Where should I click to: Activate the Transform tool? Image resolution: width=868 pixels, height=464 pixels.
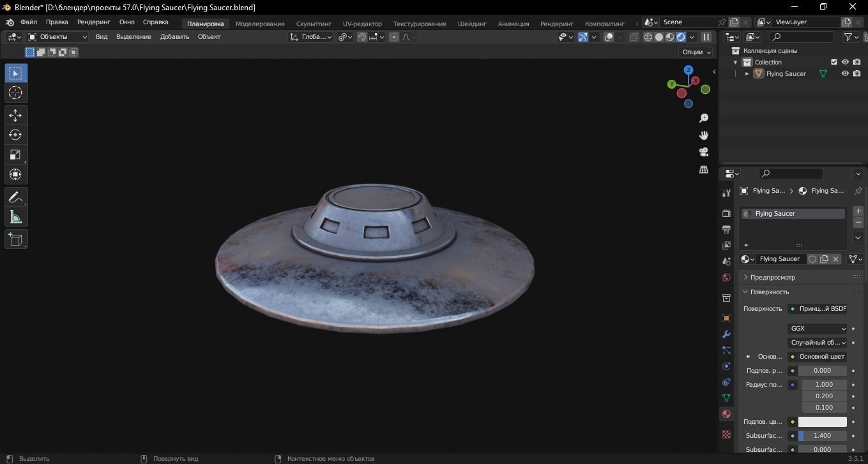click(x=15, y=174)
